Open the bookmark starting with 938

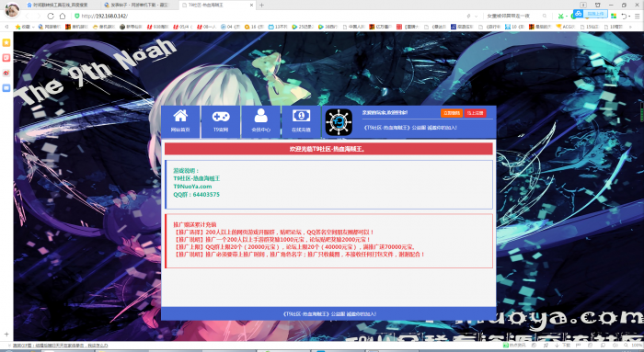(157, 27)
